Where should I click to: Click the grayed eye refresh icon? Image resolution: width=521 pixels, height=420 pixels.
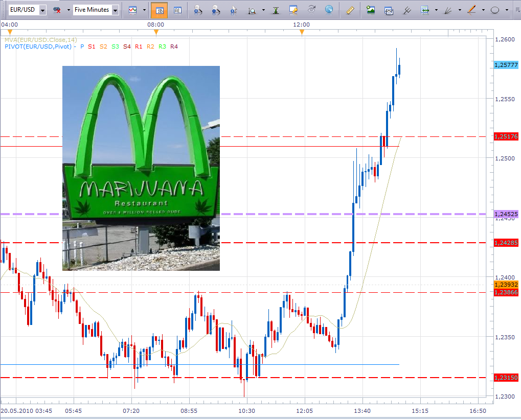(311, 9)
